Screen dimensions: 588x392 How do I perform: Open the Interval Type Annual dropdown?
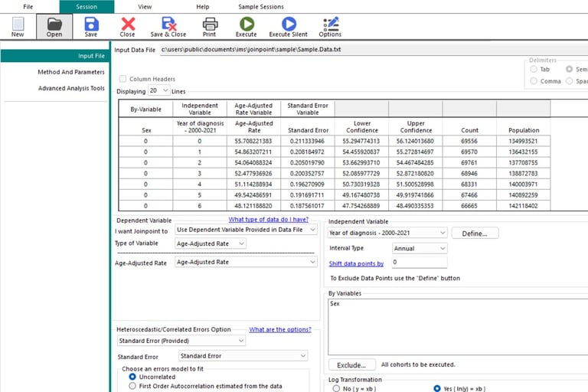(x=420, y=248)
